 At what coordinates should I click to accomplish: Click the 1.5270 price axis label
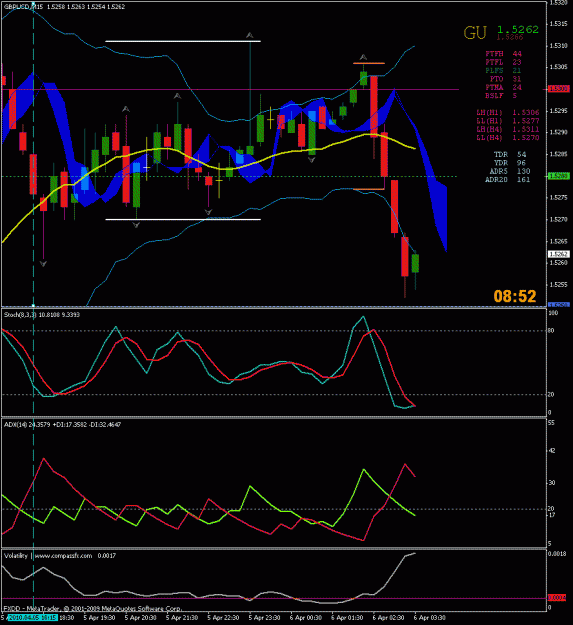(558, 219)
